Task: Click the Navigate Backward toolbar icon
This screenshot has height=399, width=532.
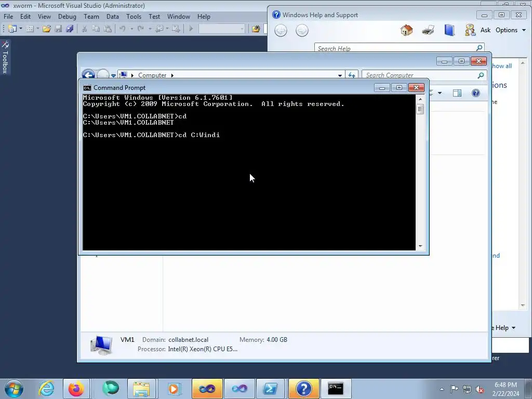Action: tap(159, 29)
